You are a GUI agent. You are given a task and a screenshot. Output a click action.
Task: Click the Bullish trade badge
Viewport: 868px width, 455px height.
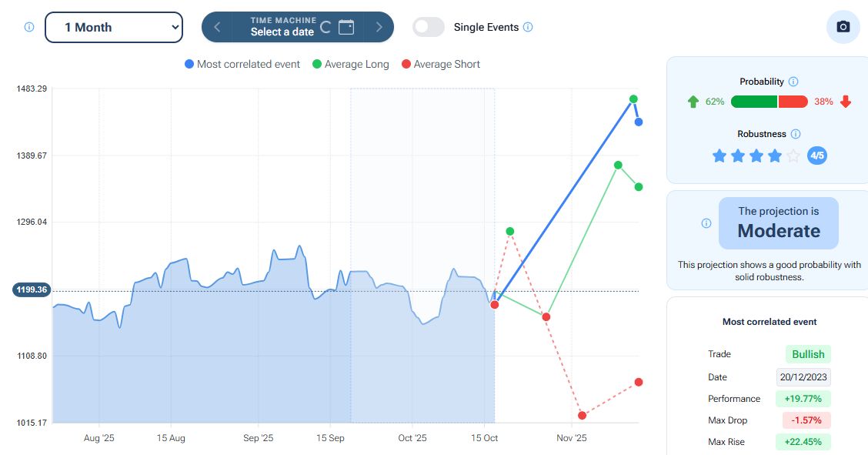point(808,354)
